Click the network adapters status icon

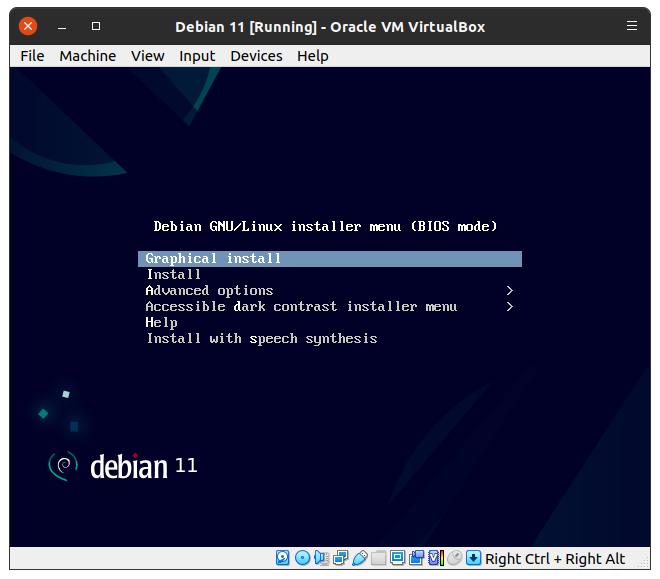pos(341,558)
